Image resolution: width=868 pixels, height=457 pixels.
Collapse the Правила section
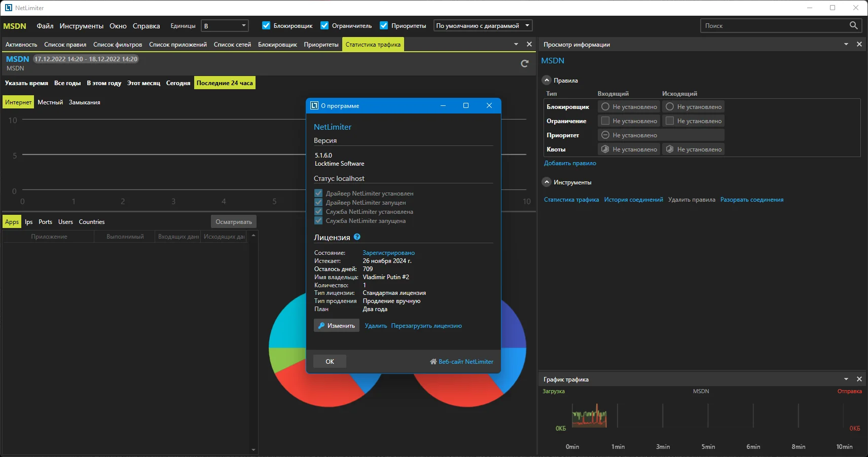tap(547, 80)
